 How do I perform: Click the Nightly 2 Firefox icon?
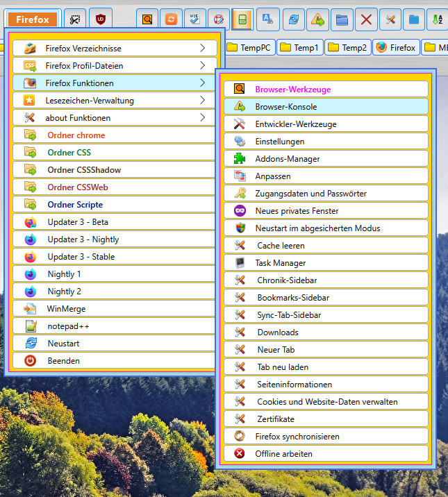point(31,292)
